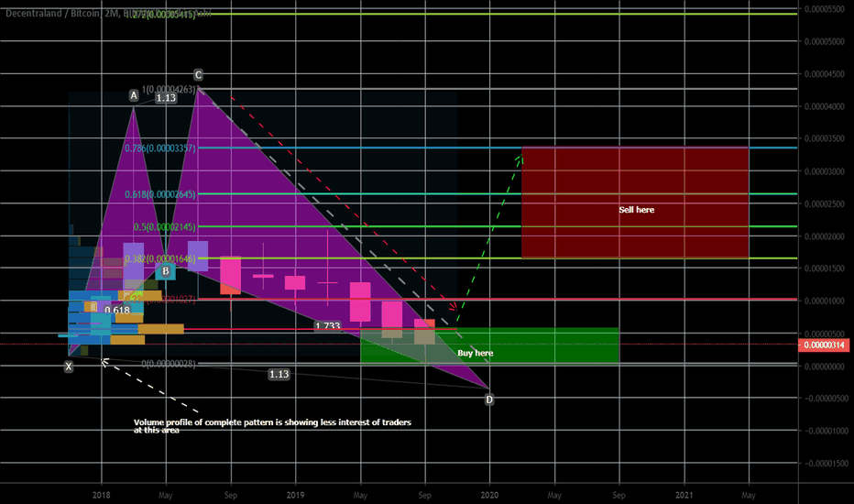The height and width of the screenshot is (504, 854).
Task: Click the 0.00005000 price scale value
Action: (824, 41)
